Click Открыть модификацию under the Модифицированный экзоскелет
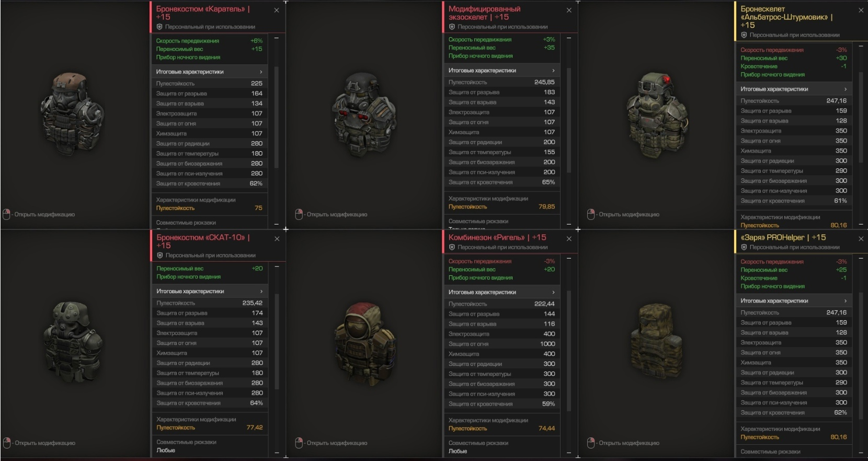This screenshot has height=461, width=868. coord(337,214)
